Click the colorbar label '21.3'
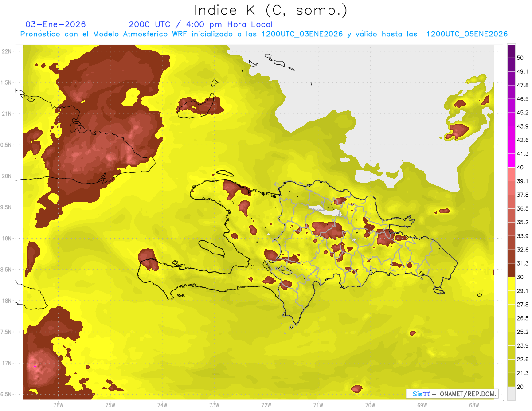 coord(523,373)
